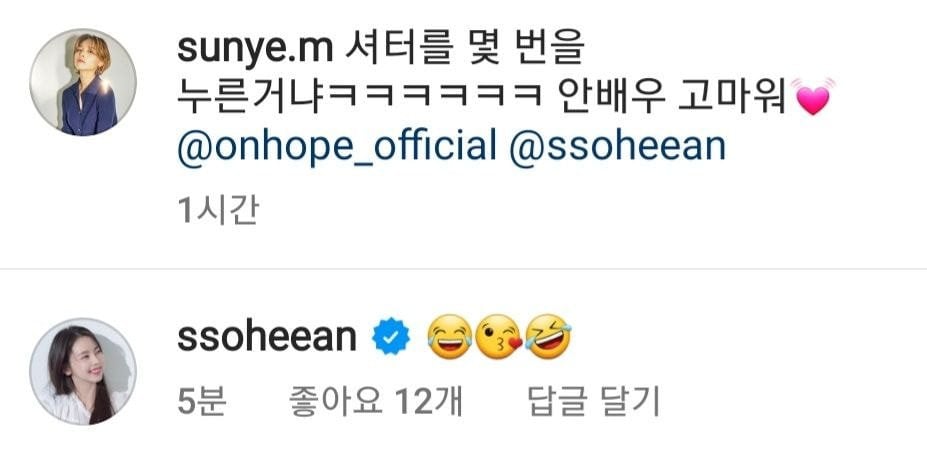Open sunye.m's profile picture
The width and height of the screenshot is (927, 471).
pyautogui.click(x=83, y=83)
